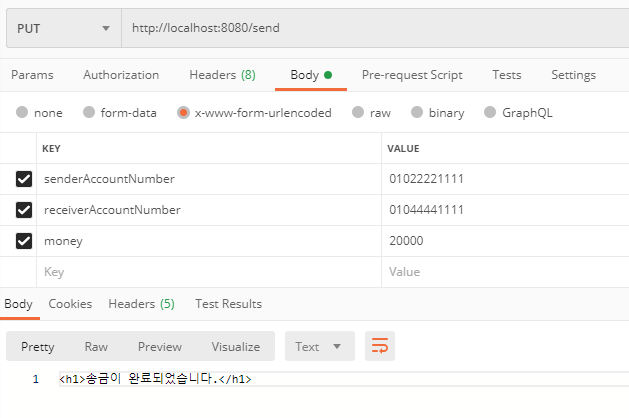Viewport: 629px width, 418px height.
Task: Select the form-data radio button
Action: tap(89, 112)
